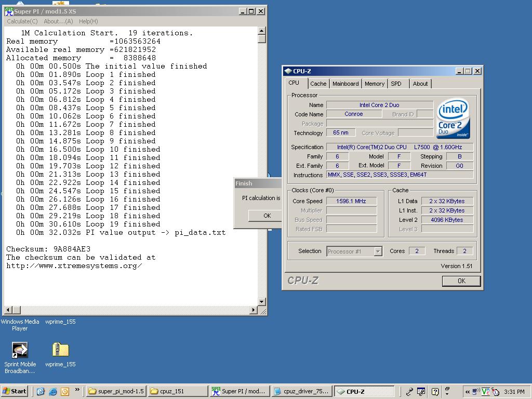Click the 1M Calculation Start line
This screenshot has height=399, width=532.
click(x=107, y=33)
